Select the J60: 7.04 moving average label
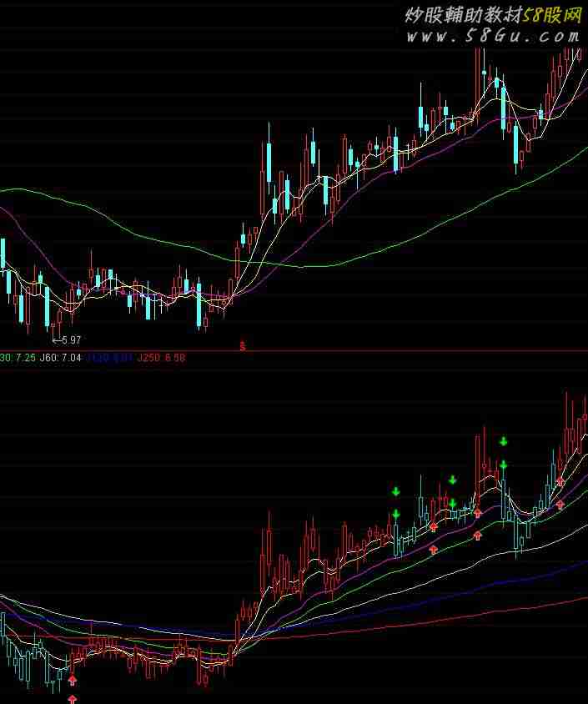The image size is (588, 704). tap(61, 358)
